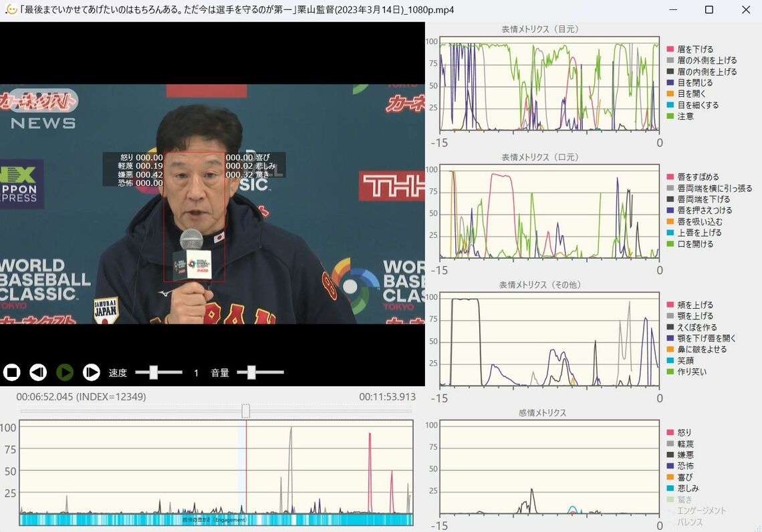Screen dimensions: 762x532
Task: Toggle the 顎を上げる legend entry
Action: pyautogui.click(x=690, y=316)
